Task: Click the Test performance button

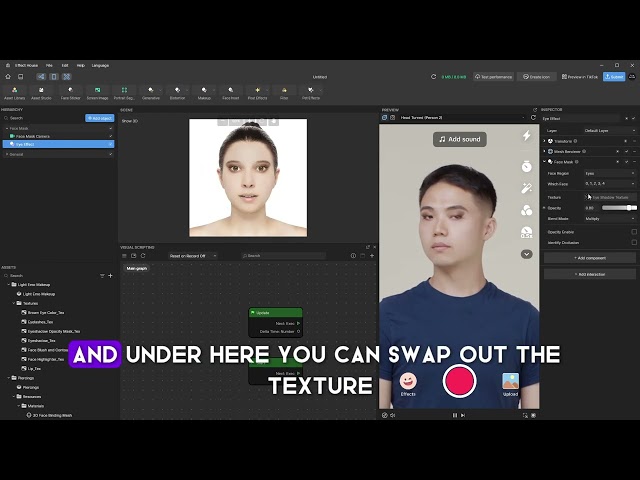Action: pyautogui.click(x=493, y=77)
